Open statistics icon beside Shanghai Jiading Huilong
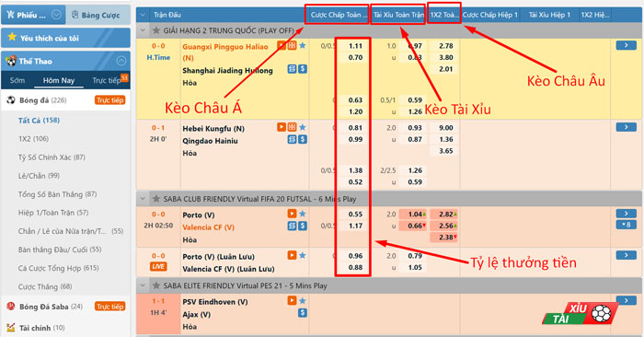Viewport: 644px width, 337px height. point(292,69)
